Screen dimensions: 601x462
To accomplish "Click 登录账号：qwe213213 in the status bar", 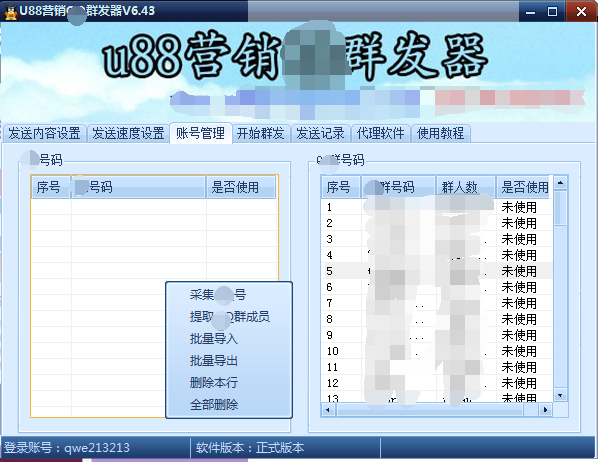I will click(x=67, y=448).
